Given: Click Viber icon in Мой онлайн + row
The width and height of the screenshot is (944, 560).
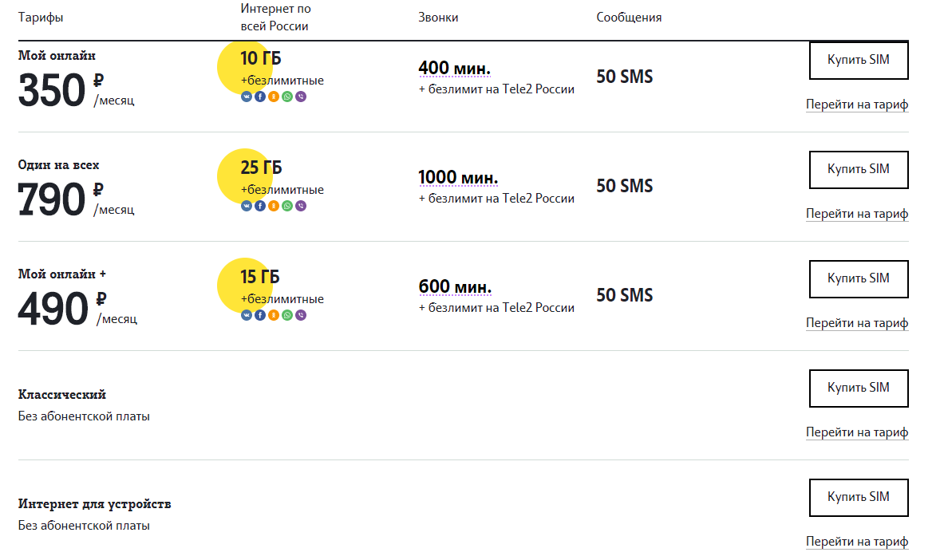Looking at the screenshot, I should pyautogui.click(x=301, y=315).
